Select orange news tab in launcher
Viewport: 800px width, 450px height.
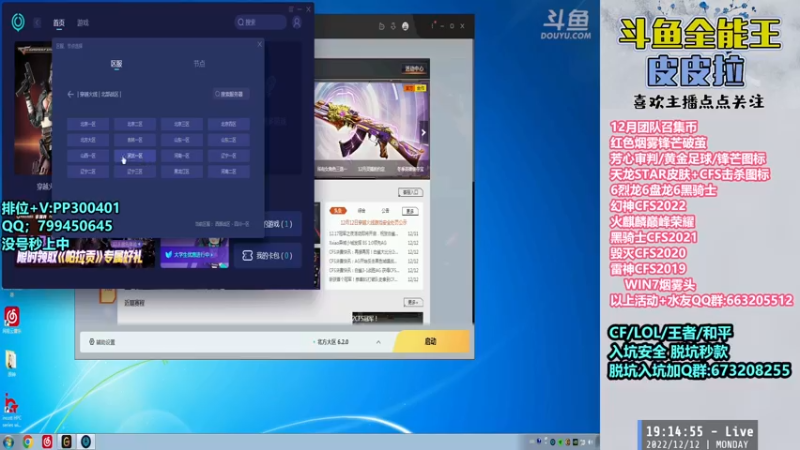(x=338, y=211)
